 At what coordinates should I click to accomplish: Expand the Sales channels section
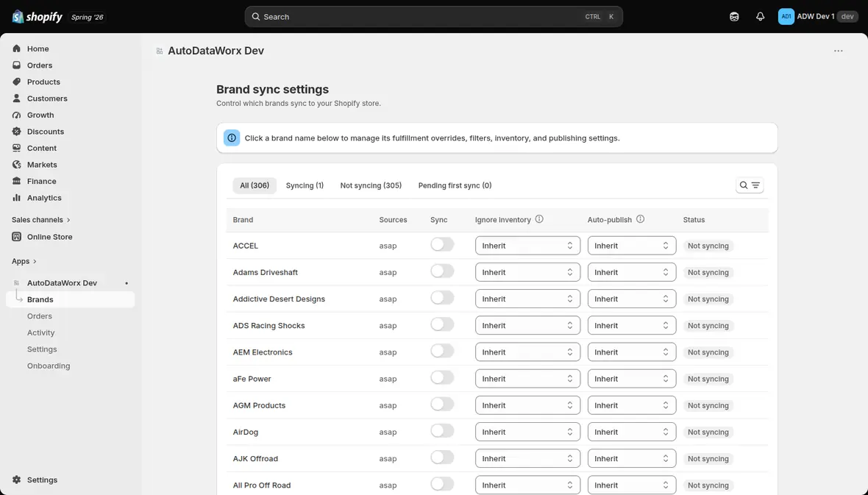point(41,220)
